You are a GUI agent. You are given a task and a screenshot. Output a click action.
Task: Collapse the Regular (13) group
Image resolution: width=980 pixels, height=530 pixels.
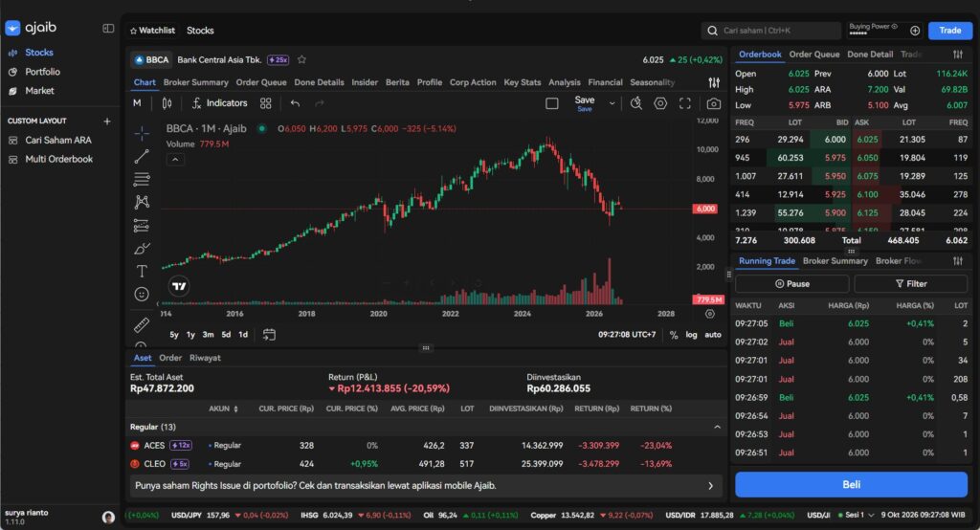pyautogui.click(x=717, y=427)
